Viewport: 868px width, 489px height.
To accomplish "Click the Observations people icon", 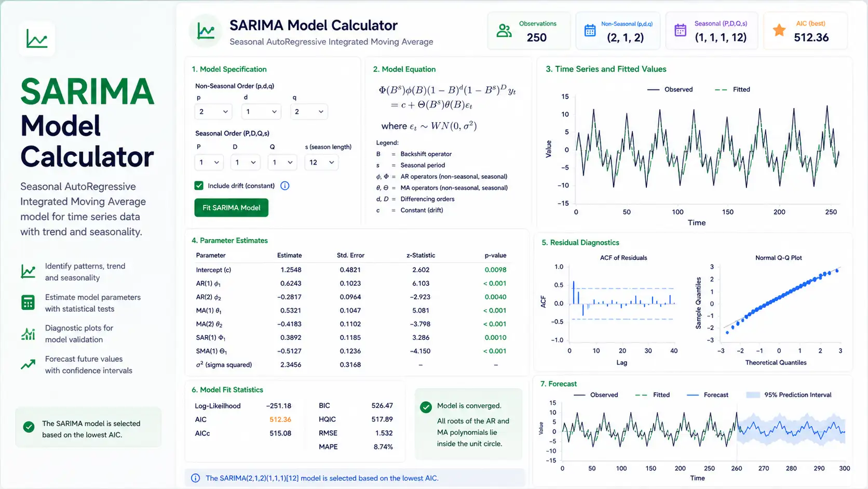I will pyautogui.click(x=504, y=31).
